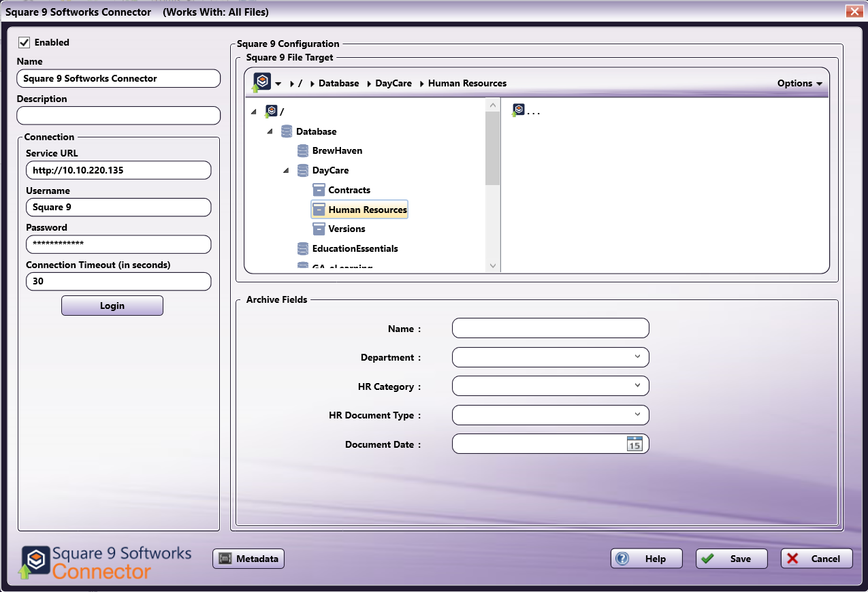Click the red X Cancel icon
The image size is (868, 592).
792,559
